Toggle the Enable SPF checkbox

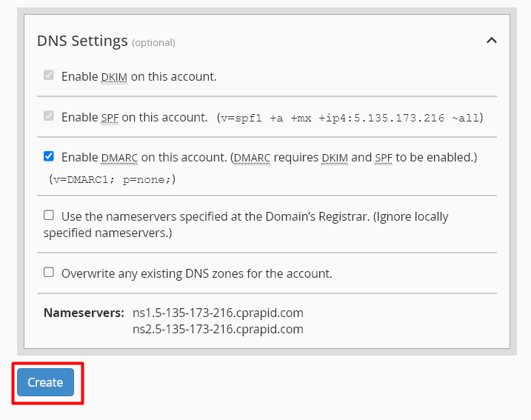point(49,116)
